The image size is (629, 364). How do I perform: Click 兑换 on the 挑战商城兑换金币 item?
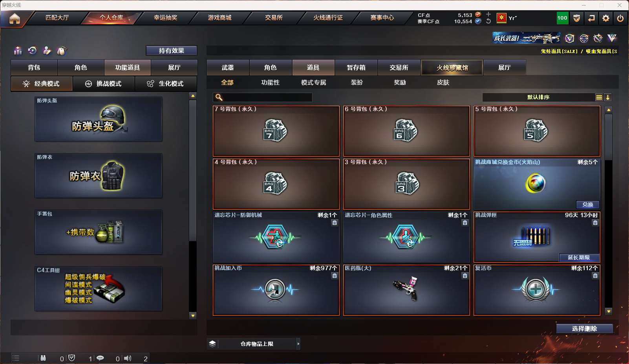tap(588, 205)
